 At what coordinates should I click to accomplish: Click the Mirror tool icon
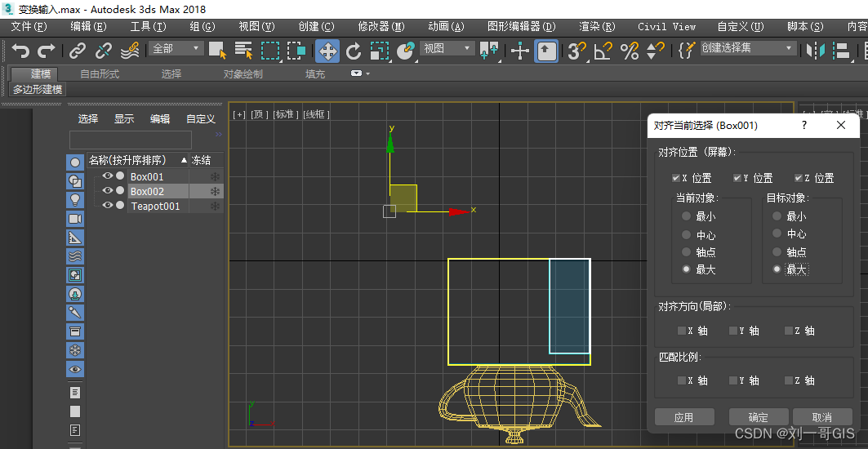[x=816, y=51]
